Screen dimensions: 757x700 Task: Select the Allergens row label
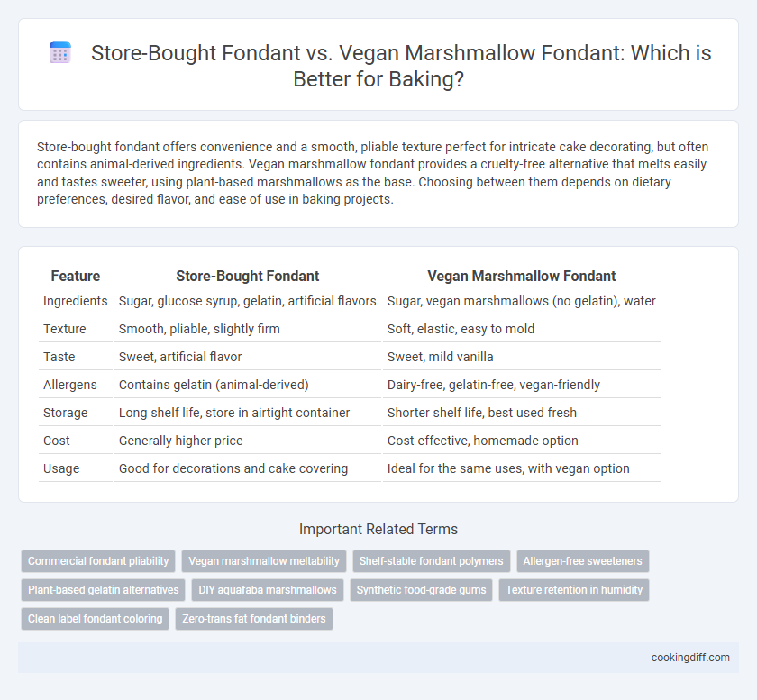(x=70, y=385)
